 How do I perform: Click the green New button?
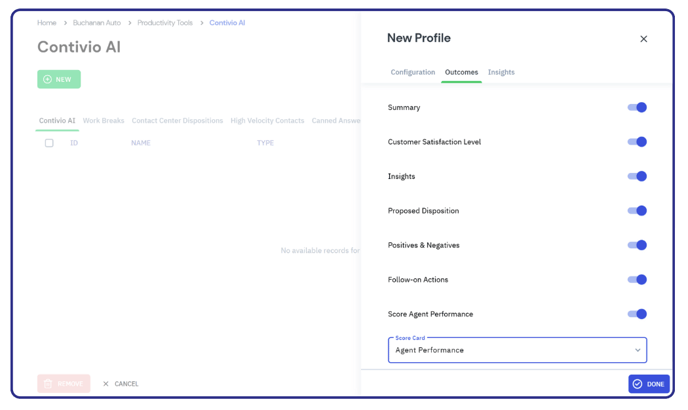[x=59, y=79]
